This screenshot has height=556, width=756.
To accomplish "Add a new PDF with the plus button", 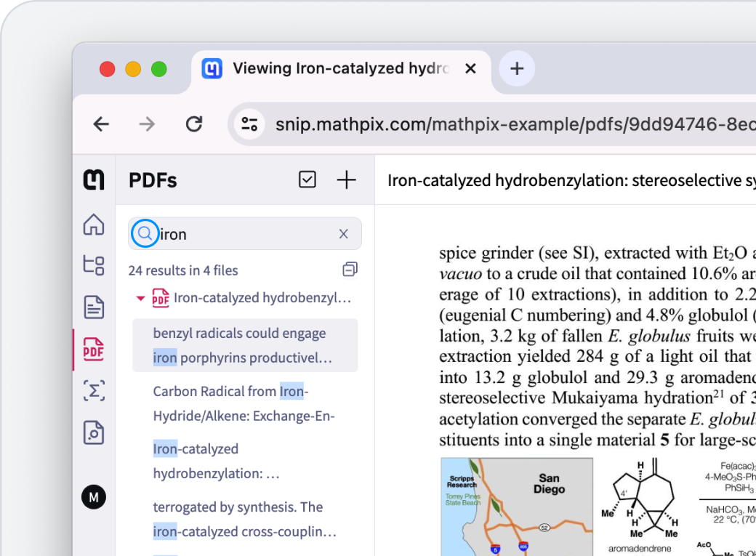I will point(347,180).
